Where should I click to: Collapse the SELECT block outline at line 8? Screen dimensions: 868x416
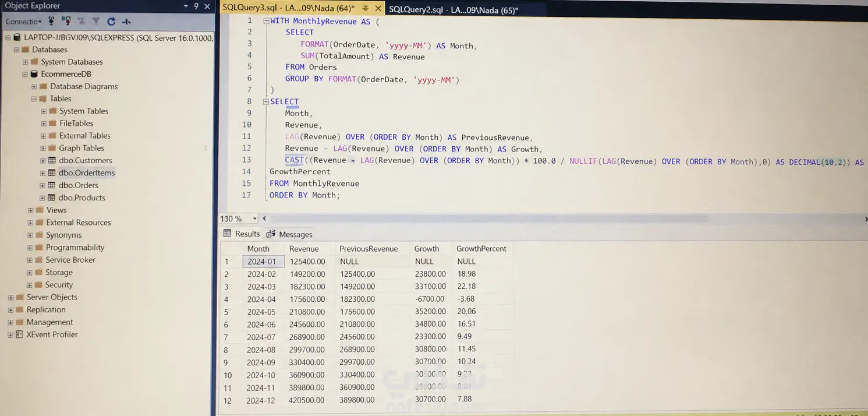(x=267, y=101)
